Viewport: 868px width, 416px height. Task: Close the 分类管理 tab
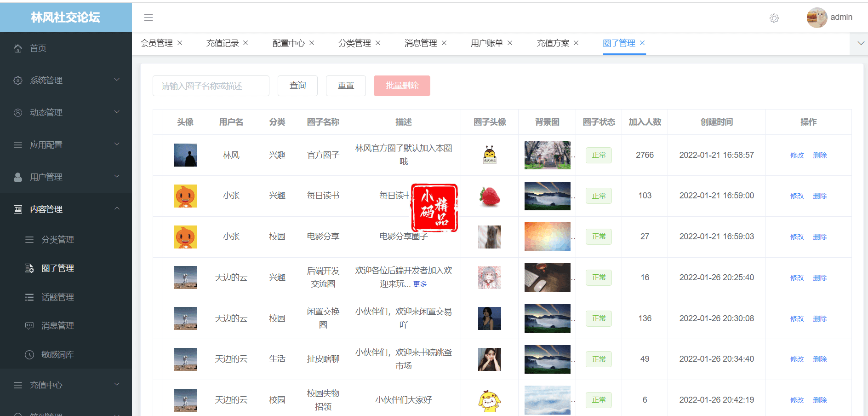pyautogui.click(x=378, y=43)
